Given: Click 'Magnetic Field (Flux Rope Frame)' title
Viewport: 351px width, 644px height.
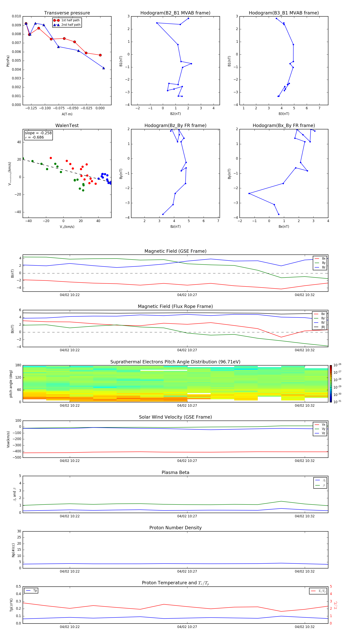Looking at the screenshot, I should (x=175, y=307).
